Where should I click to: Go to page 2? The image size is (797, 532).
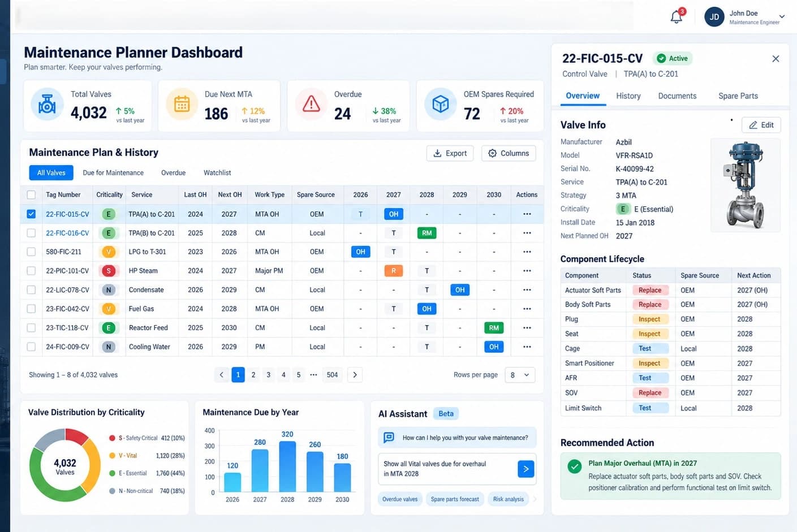pyautogui.click(x=253, y=375)
